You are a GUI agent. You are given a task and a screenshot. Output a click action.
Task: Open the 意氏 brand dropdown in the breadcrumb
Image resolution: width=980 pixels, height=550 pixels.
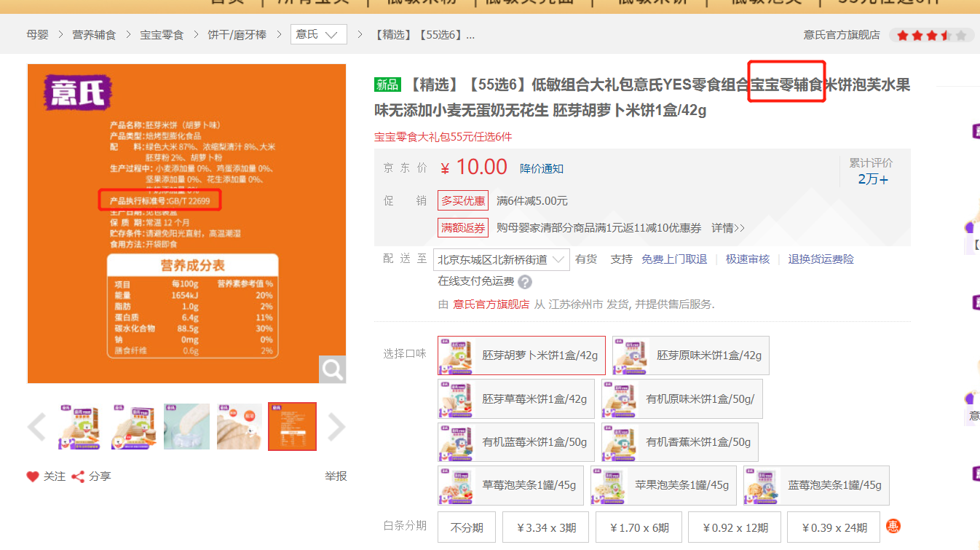(x=319, y=34)
